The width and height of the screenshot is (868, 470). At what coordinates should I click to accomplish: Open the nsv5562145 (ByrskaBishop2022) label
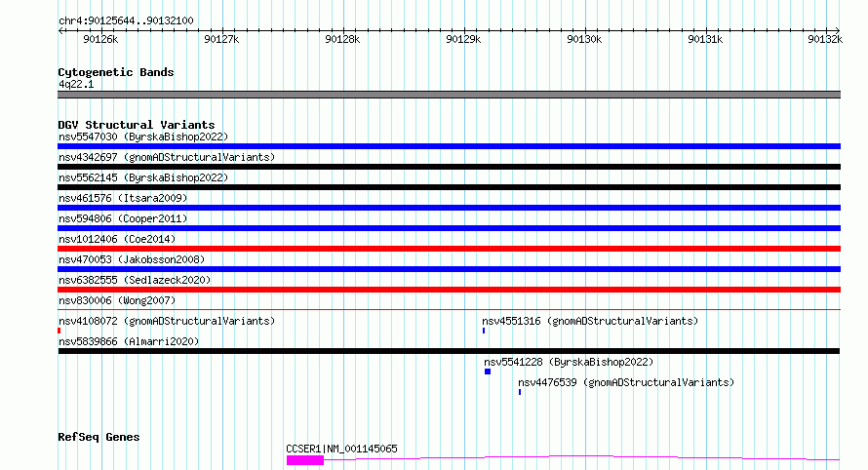(x=143, y=177)
